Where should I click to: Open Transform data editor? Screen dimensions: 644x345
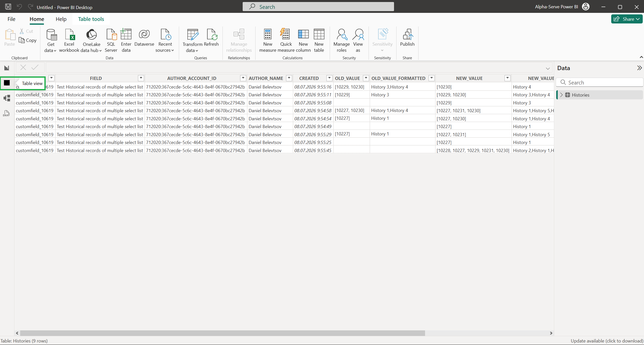[x=192, y=40]
